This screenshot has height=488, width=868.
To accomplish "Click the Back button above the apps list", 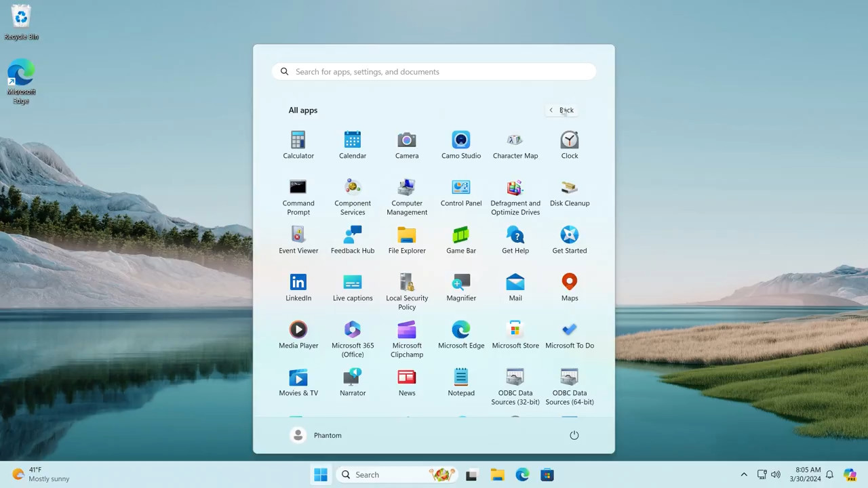I will 561,110.
